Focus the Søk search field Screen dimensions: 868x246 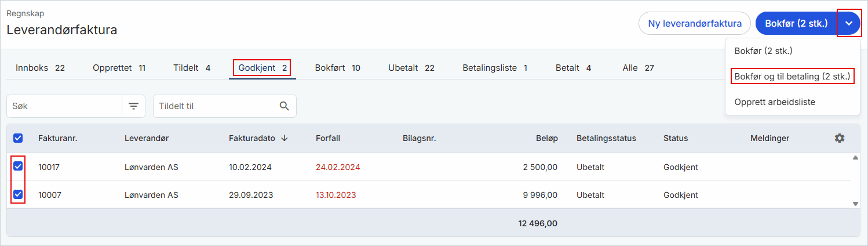pyautogui.click(x=64, y=106)
